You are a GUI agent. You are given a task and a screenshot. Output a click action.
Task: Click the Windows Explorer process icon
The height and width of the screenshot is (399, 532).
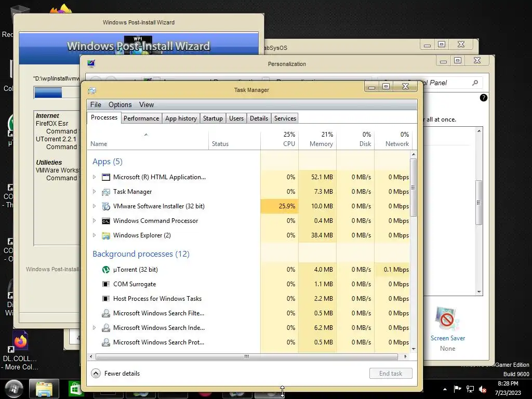coord(106,235)
